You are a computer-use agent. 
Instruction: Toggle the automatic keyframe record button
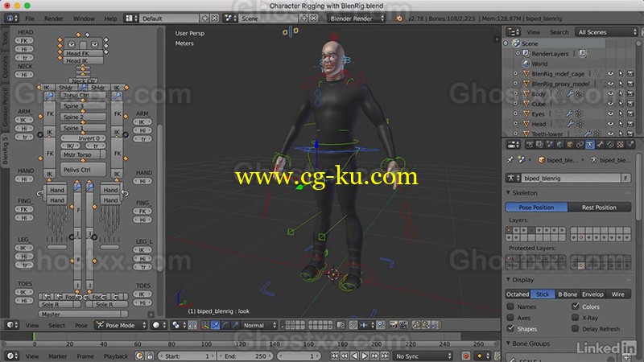pos(466,356)
